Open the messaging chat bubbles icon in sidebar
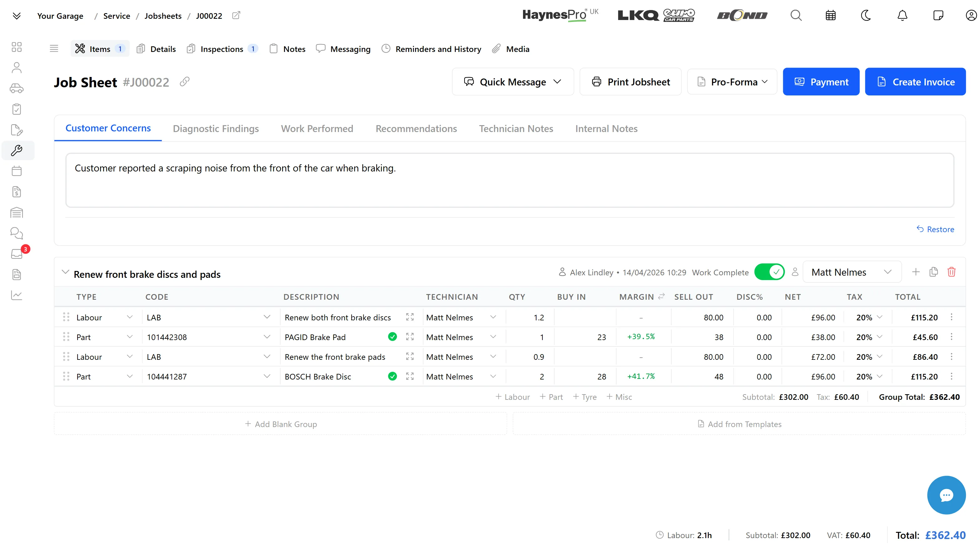The width and height of the screenshot is (980, 550). tap(17, 233)
